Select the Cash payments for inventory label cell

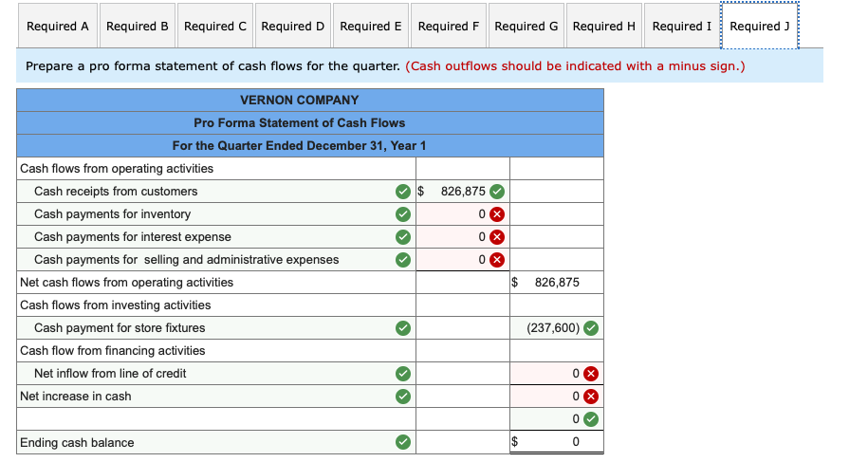[x=216, y=214]
